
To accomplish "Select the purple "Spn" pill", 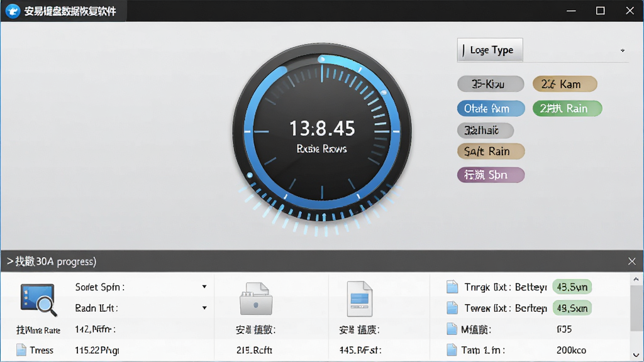I will coord(491,175).
